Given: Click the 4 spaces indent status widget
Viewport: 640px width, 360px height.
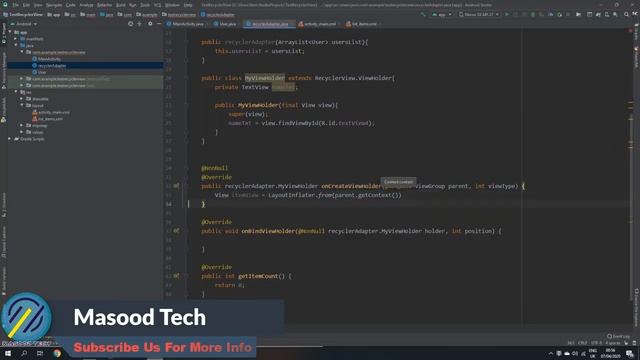Looking at the screenshot, I should pyautogui.click(x=613, y=343).
